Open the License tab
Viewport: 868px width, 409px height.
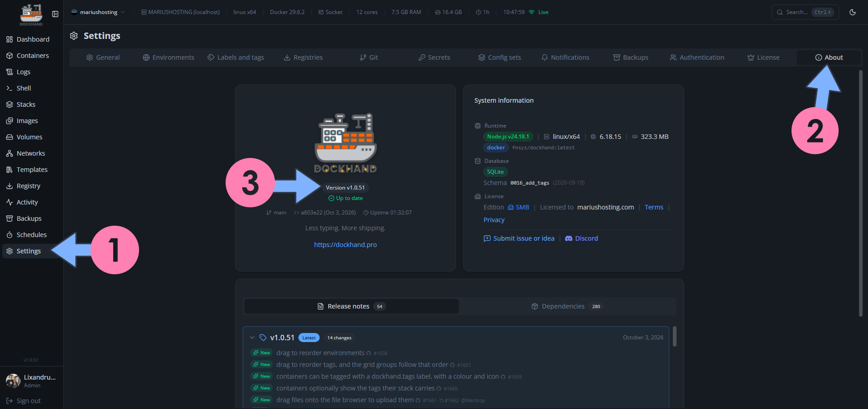(763, 57)
